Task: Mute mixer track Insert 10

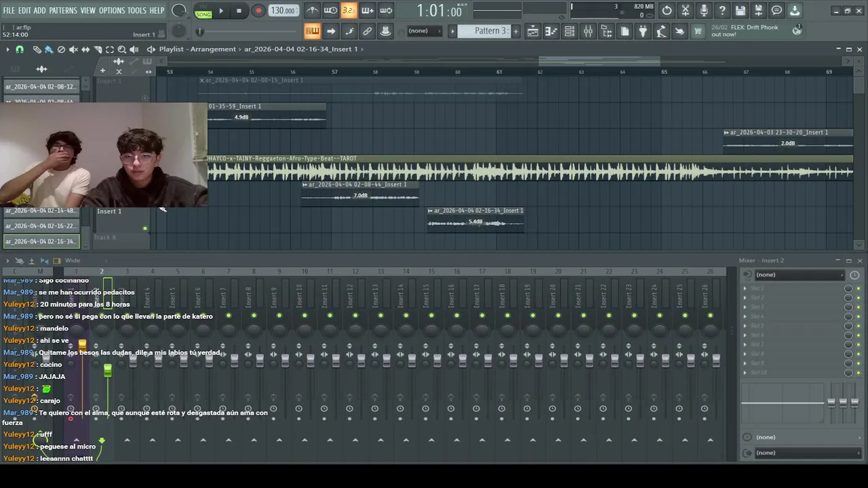Action: (304, 316)
